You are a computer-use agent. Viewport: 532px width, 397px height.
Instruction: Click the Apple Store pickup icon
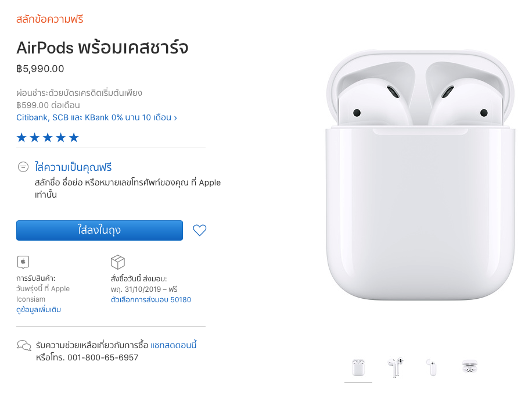(x=23, y=262)
